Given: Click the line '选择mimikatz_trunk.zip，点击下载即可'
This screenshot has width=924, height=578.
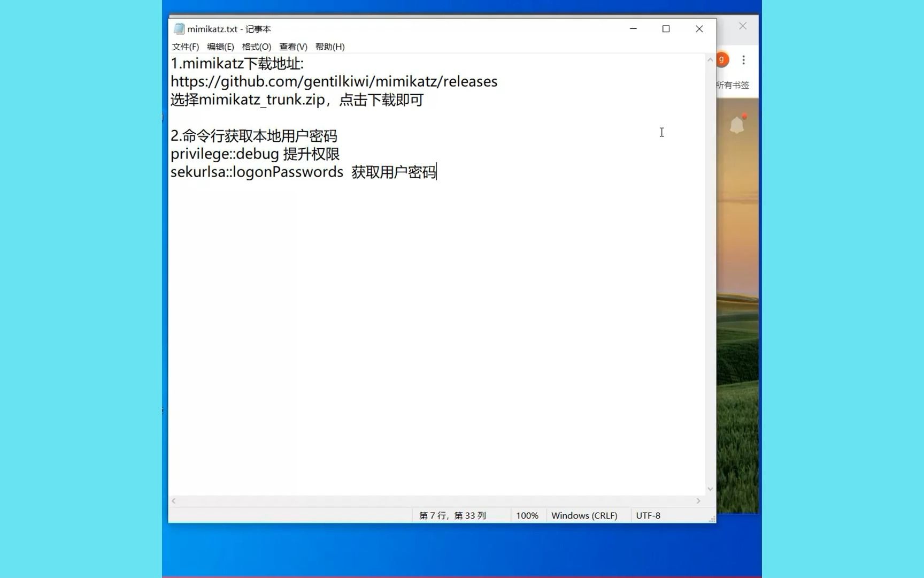Looking at the screenshot, I should click(x=297, y=100).
